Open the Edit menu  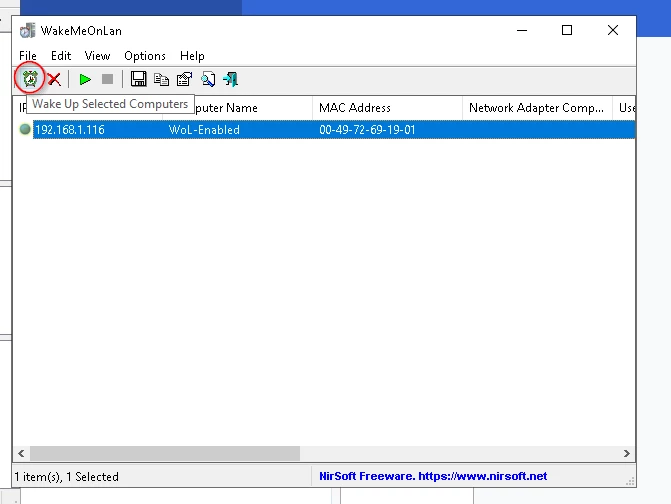[61, 56]
